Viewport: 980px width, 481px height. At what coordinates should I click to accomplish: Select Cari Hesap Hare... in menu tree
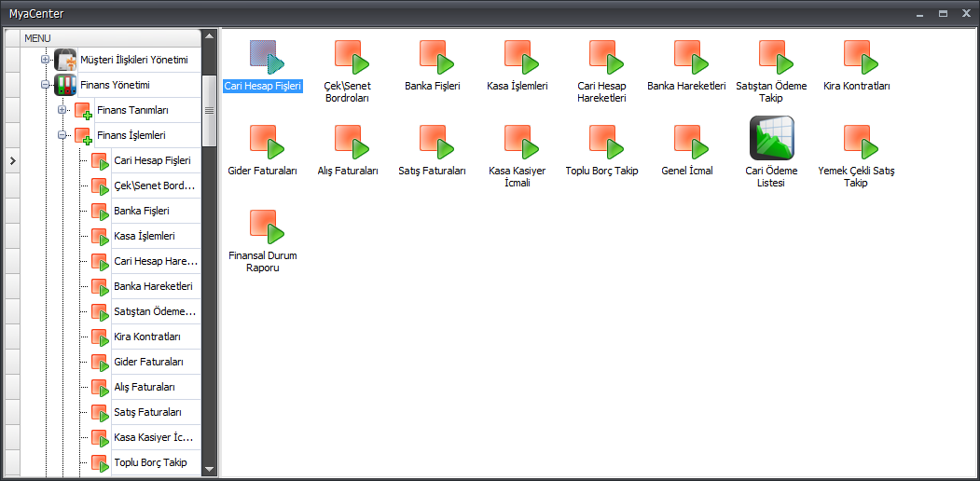(156, 261)
